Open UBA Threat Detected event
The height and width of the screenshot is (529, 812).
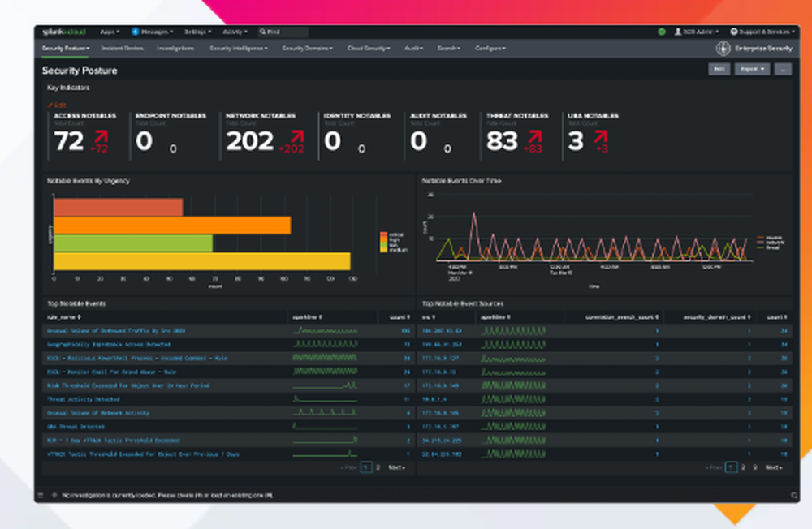pyautogui.click(x=76, y=427)
